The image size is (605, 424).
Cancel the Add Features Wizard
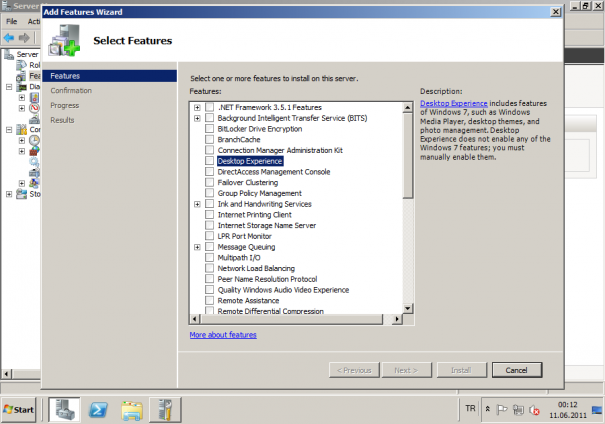517,370
